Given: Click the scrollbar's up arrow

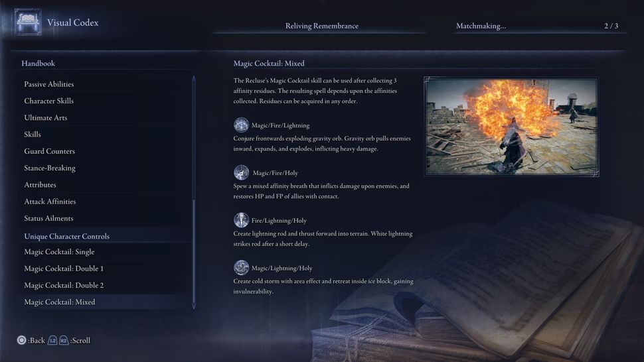Looking at the screenshot, I should point(194,79).
